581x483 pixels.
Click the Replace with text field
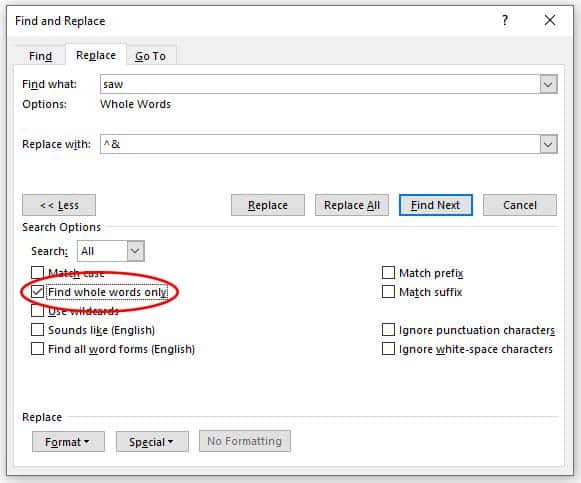[x=320, y=144]
